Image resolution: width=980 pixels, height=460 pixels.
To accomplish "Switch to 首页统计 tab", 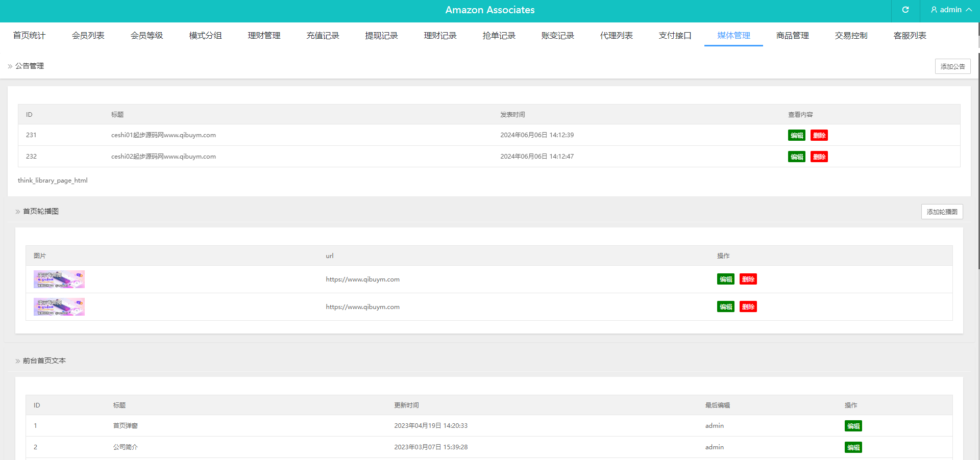I will point(29,36).
